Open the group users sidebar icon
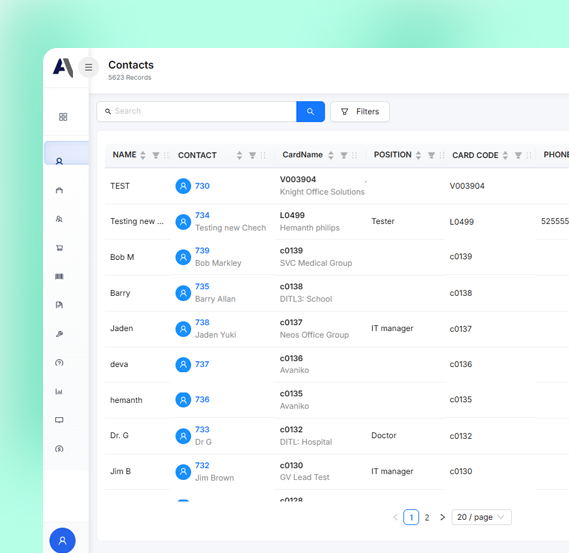This screenshot has height=553, width=569. pos(59,219)
